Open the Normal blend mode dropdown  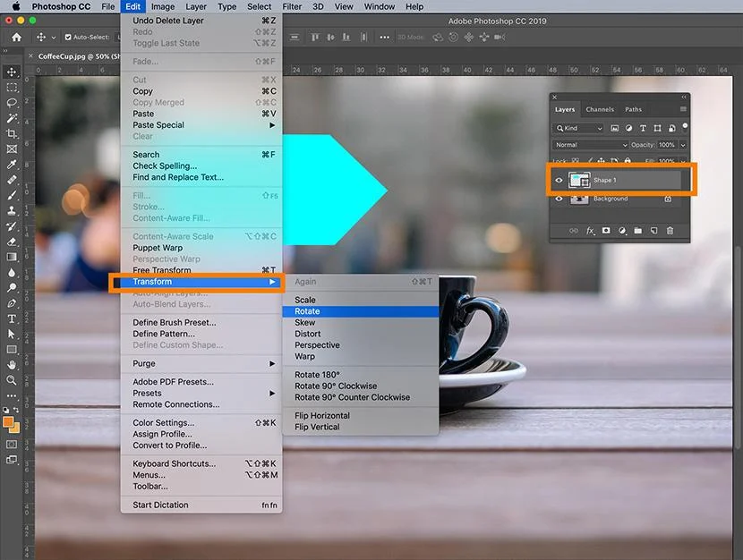click(x=591, y=145)
